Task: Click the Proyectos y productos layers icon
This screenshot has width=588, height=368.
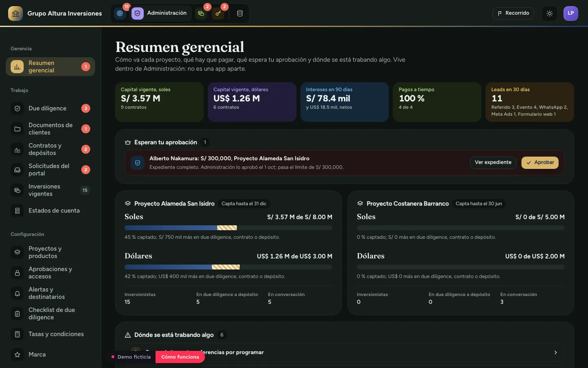Action: 17,252
